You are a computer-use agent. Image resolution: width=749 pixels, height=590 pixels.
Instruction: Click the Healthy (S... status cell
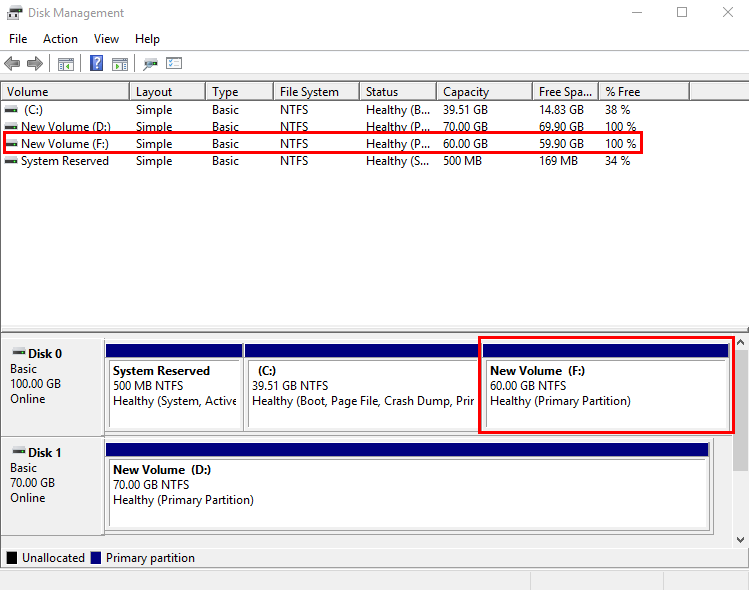coord(397,161)
